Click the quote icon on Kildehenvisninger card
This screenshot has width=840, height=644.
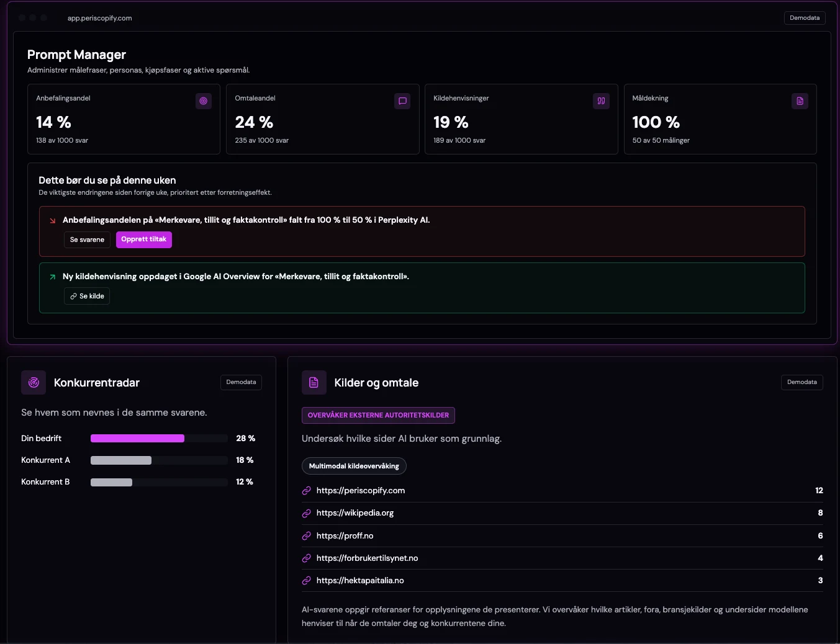(601, 101)
